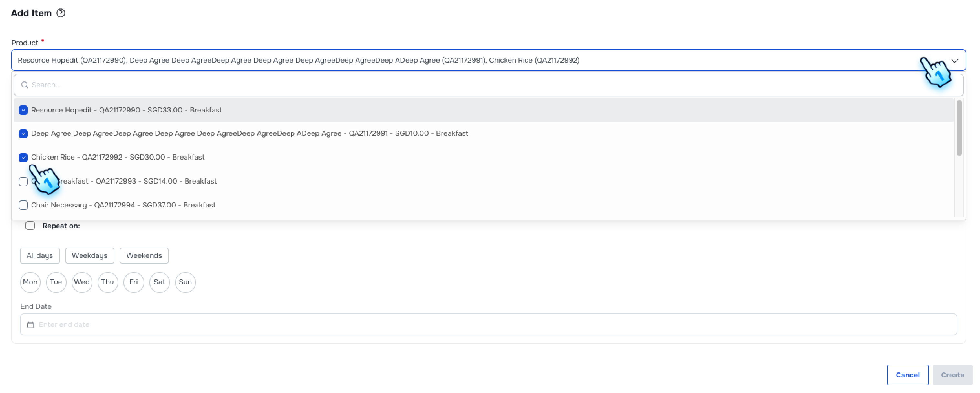Viewport: 980px width, 393px height.
Task: Click the help icon beside Add Item
Action: pyautogui.click(x=61, y=13)
